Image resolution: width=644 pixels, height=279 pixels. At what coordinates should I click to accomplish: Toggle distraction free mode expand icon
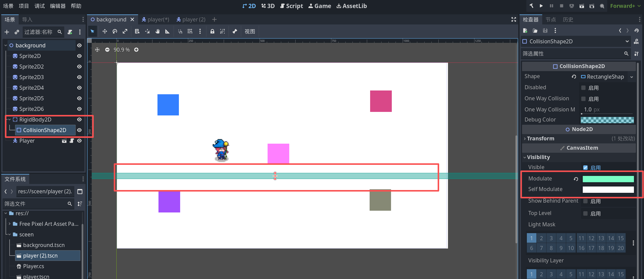[514, 19]
